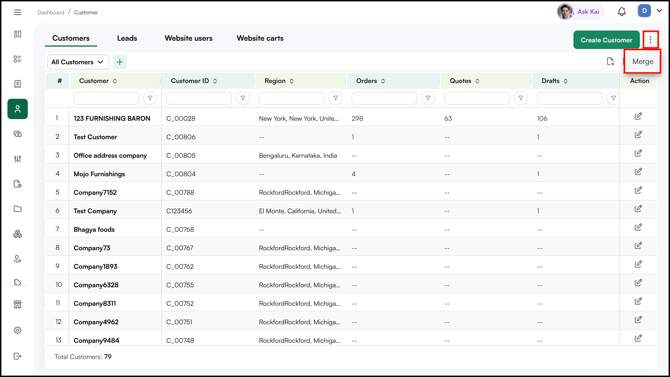Edit the Company1893 row
This screenshot has height=377, width=670.
(x=638, y=264)
